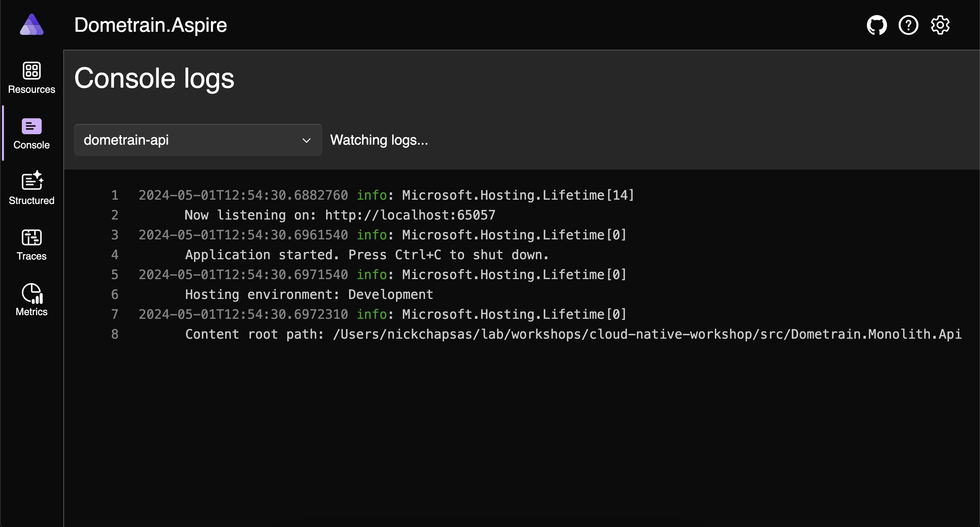Open the Metrics icon

(x=32, y=293)
